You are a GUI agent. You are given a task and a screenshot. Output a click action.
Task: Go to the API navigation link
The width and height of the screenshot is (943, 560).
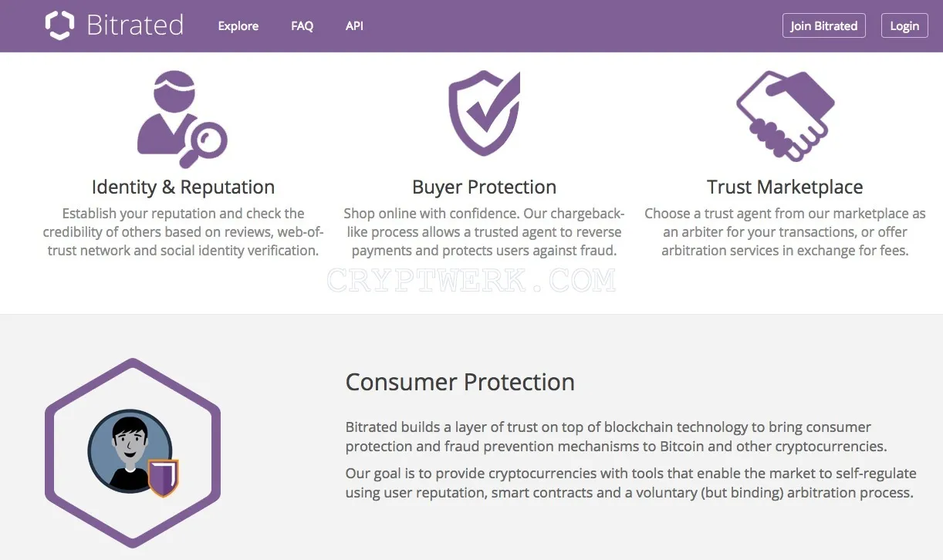[x=354, y=25]
